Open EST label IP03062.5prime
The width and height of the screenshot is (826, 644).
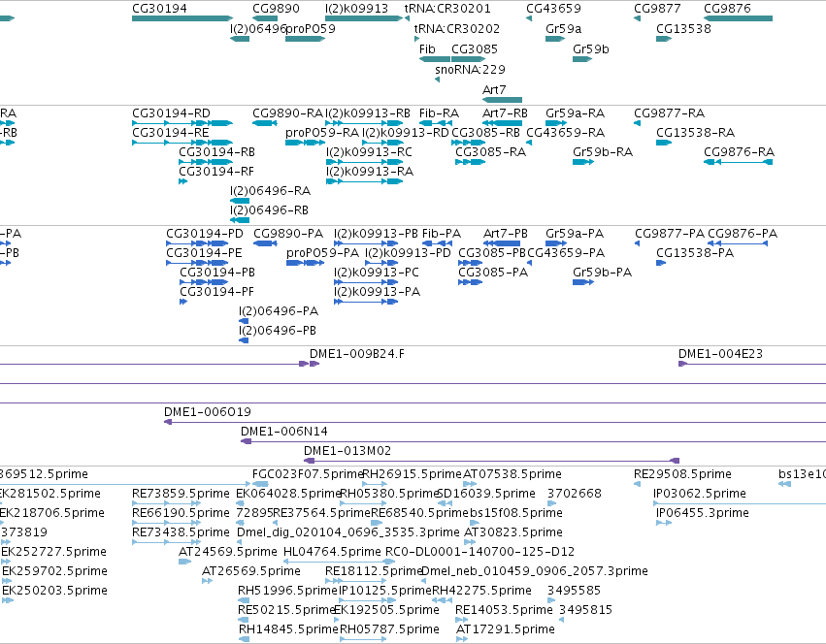click(x=700, y=494)
